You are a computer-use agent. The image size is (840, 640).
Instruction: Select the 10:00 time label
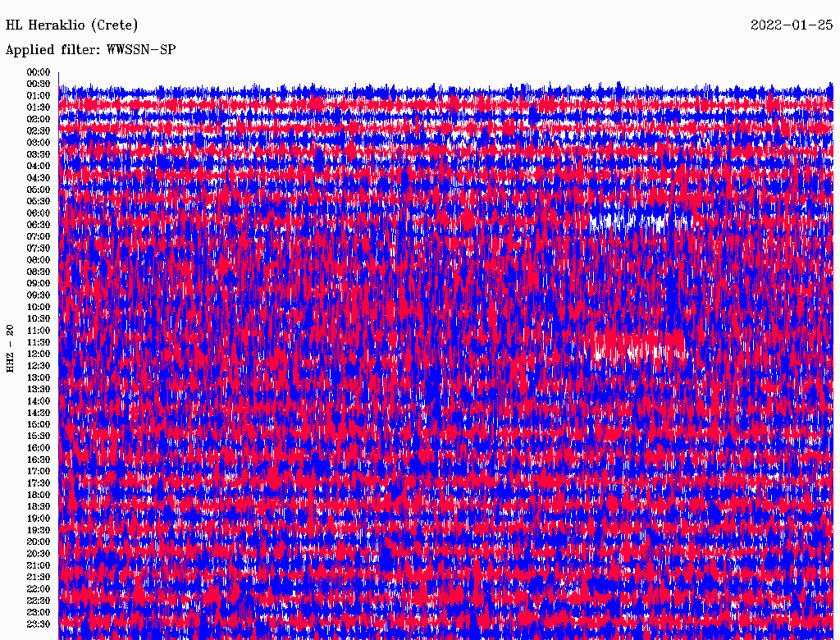click(x=39, y=307)
